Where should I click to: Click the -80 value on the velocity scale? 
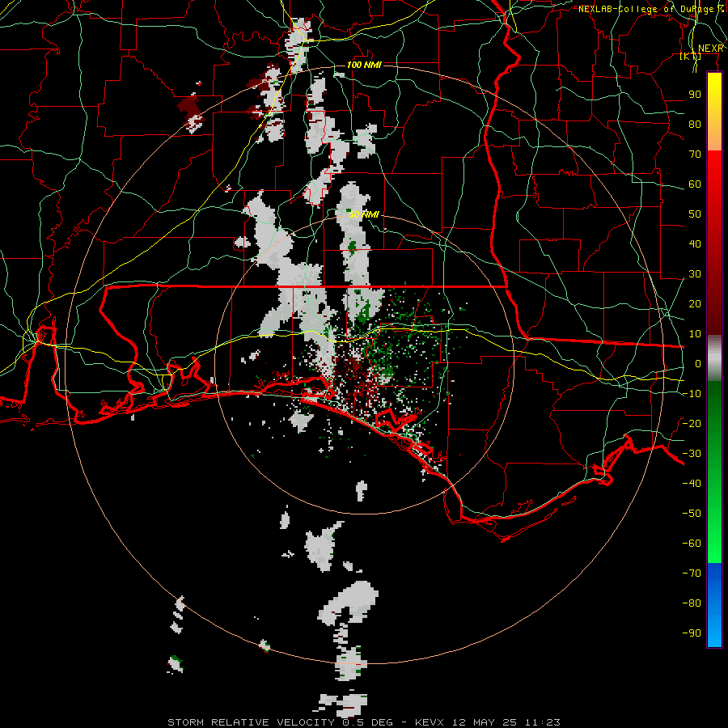(692, 603)
